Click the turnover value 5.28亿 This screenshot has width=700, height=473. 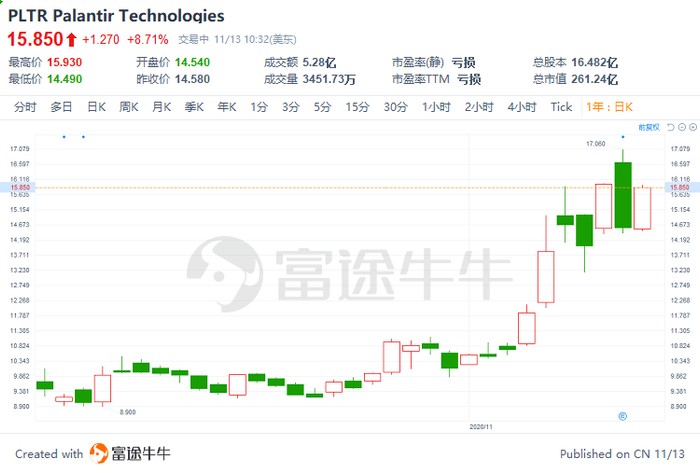(320, 62)
